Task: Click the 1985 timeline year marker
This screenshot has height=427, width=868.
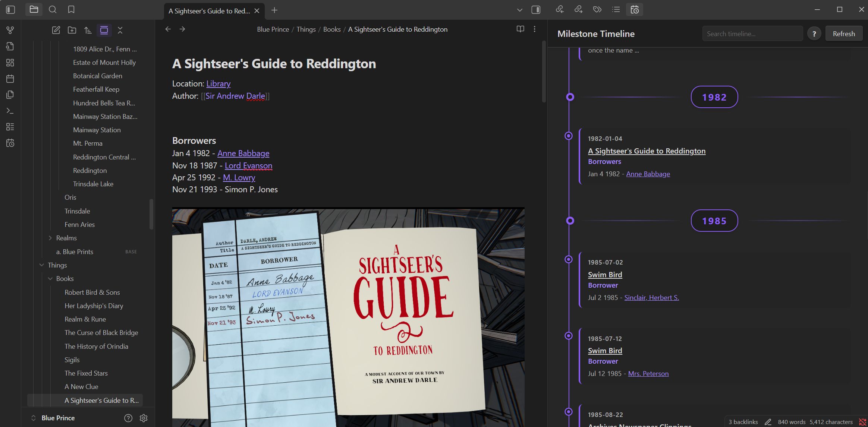Action: [714, 221]
